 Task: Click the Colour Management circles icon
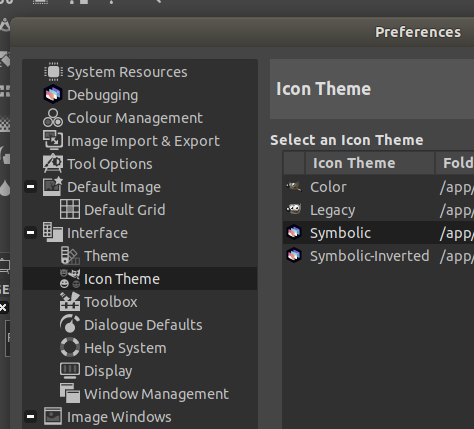(53, 118)
